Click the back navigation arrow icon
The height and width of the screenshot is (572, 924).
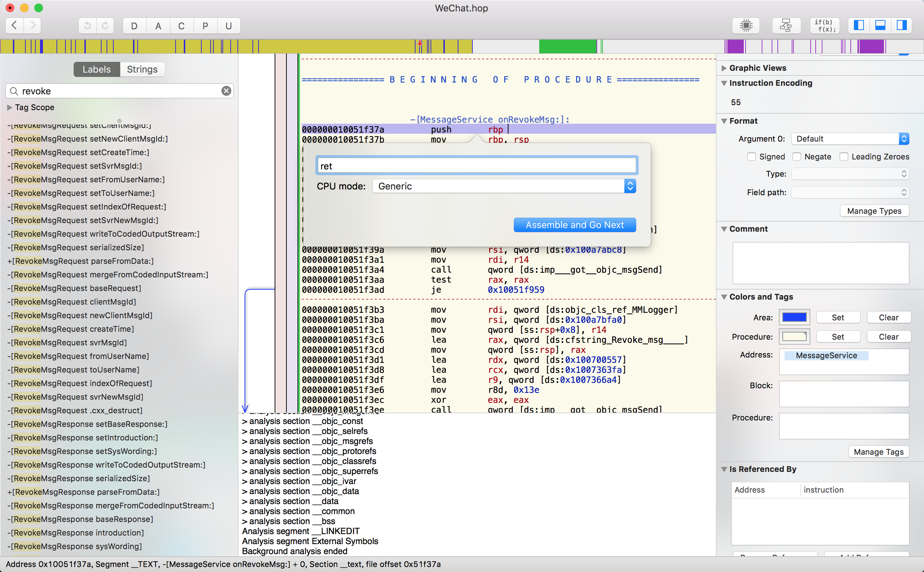coord(15,25)
